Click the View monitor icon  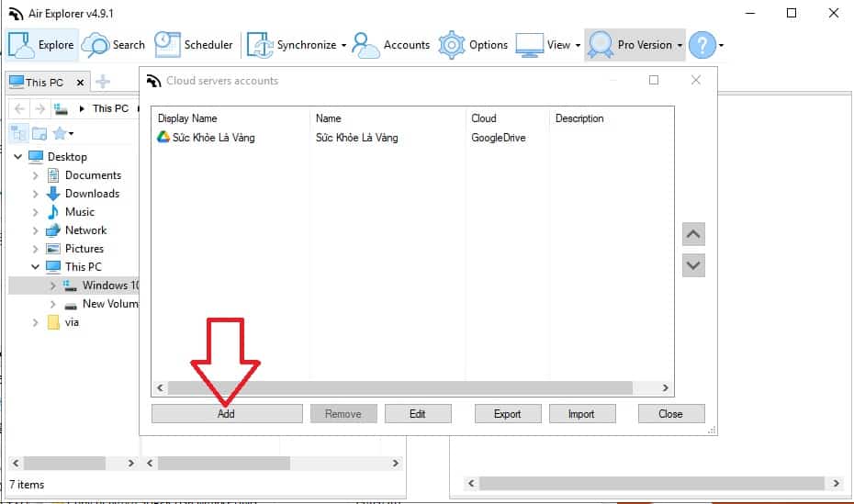coord(529,45)
